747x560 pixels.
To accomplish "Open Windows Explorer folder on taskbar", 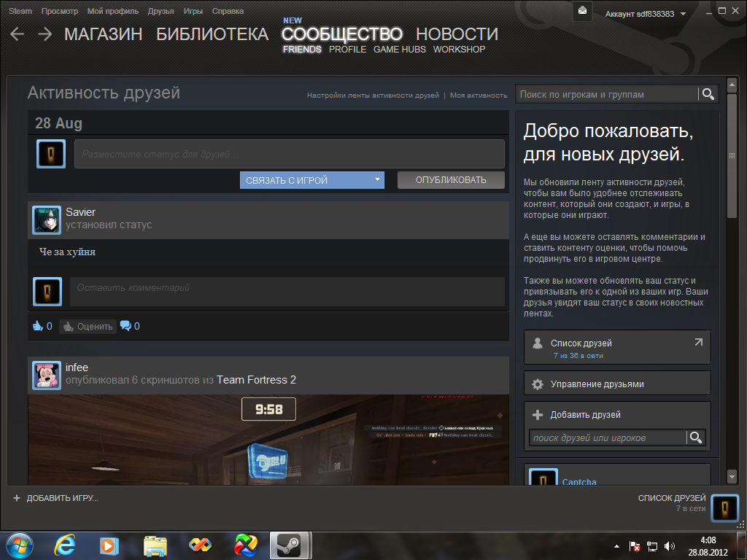I will coord(155,545).
